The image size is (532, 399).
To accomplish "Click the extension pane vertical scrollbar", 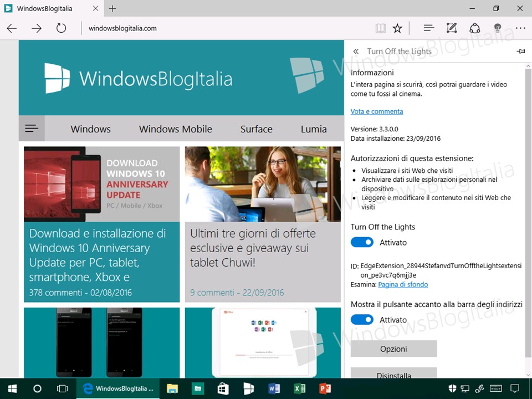I will point(528,212).
